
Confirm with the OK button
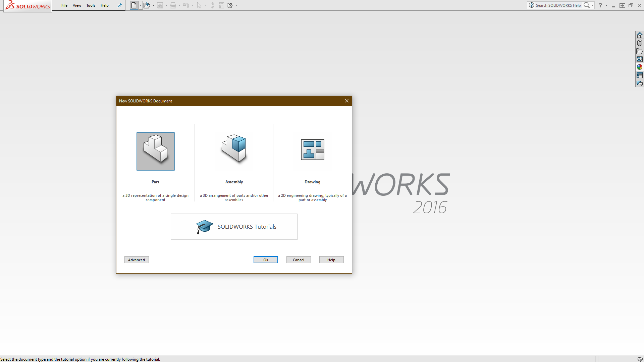tap(266, 260)
